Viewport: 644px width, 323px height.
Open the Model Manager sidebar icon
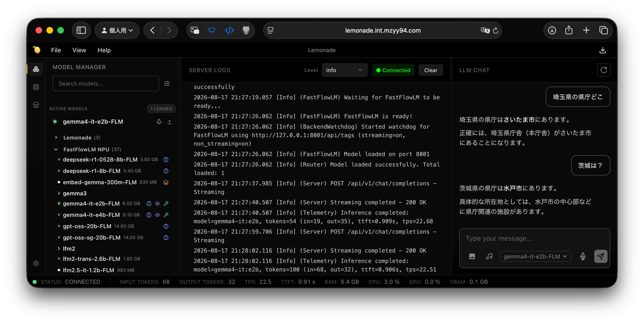36,69
